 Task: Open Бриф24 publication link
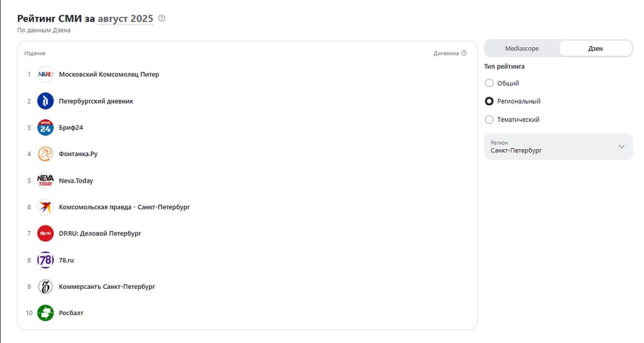click(x=71, y=128)
